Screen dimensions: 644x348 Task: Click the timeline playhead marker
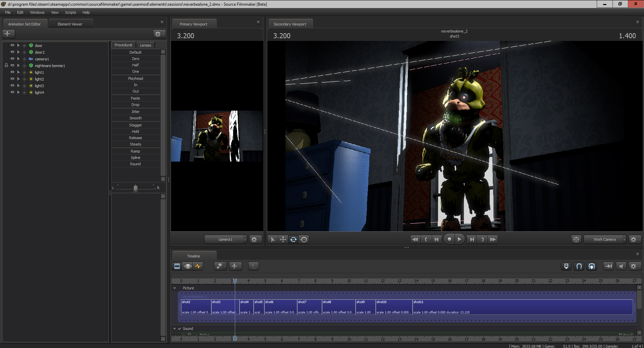click(x=235, y=281)
